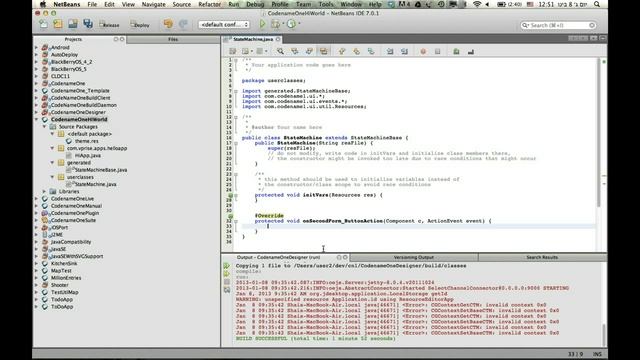Click the Next Bookmark icon
This screenshot has width=640, height=360.
point(356,51)
